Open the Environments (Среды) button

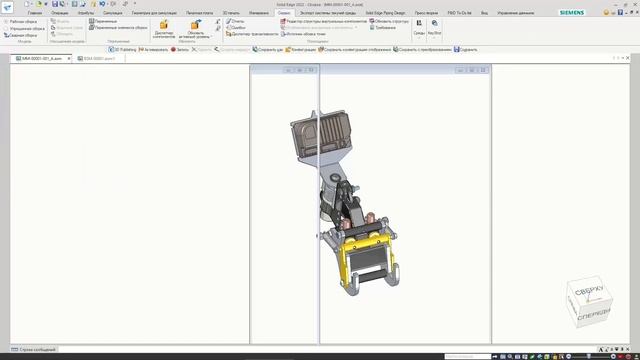[419, 28]
